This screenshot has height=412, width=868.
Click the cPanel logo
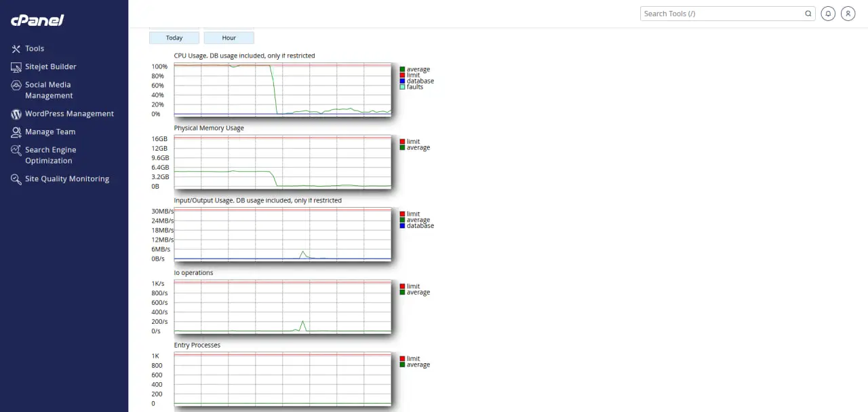coord(37,20)
